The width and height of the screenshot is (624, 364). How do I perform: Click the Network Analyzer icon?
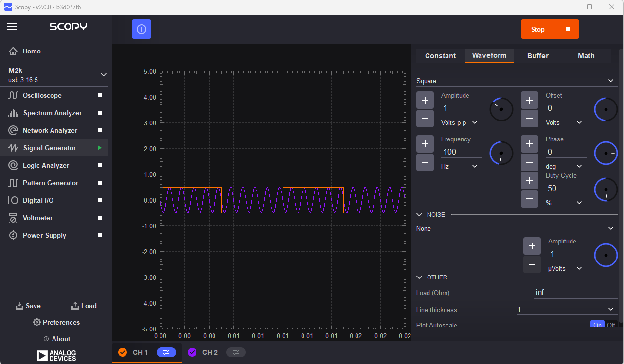[x=13, y=130]
